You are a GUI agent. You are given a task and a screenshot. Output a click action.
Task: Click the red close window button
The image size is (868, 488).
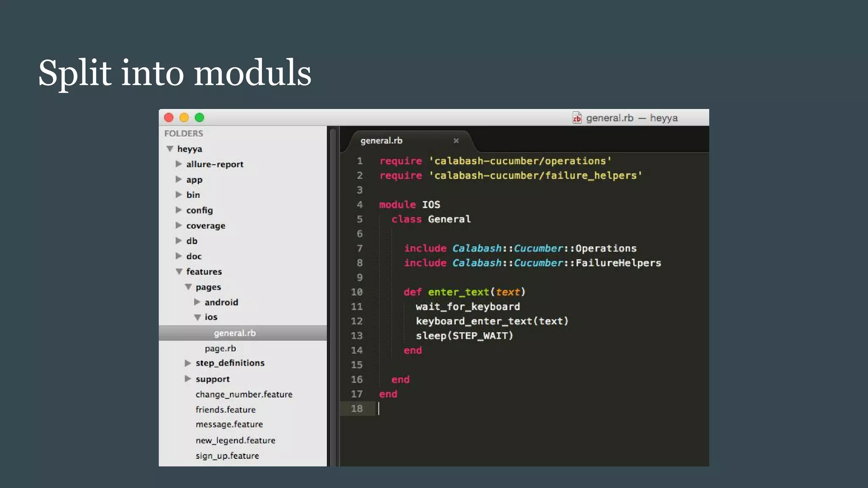pos(169,118)
